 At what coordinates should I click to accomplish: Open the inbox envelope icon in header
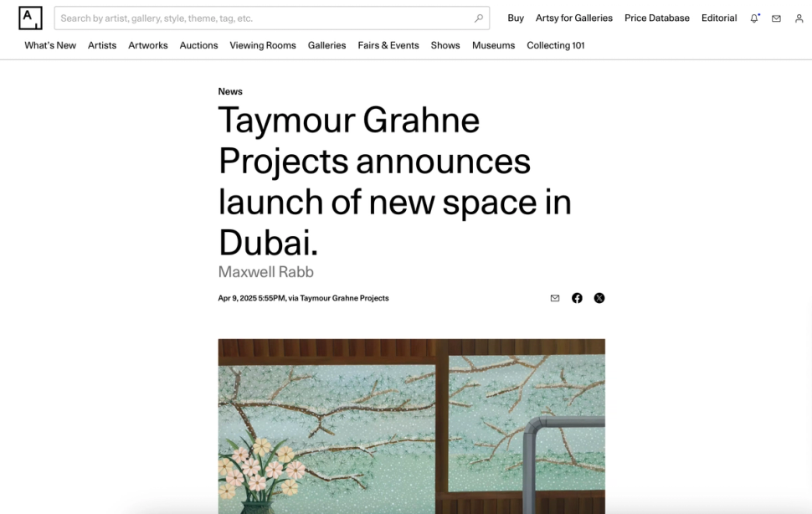click(x=776, y=18)
